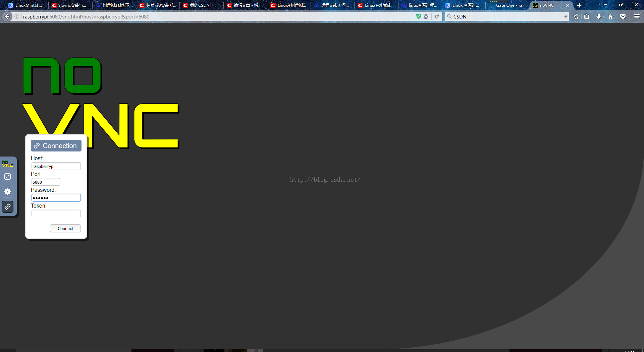Focus the Host input field
This screenshot has height=352, width=644.
(56, 166)
